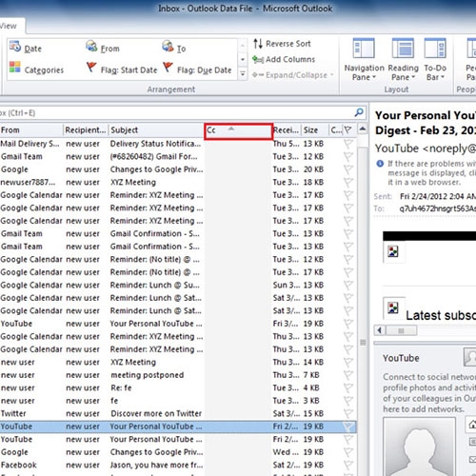Select the Google Changes to Google Priv 20 KB email

(x=178, y=169)
